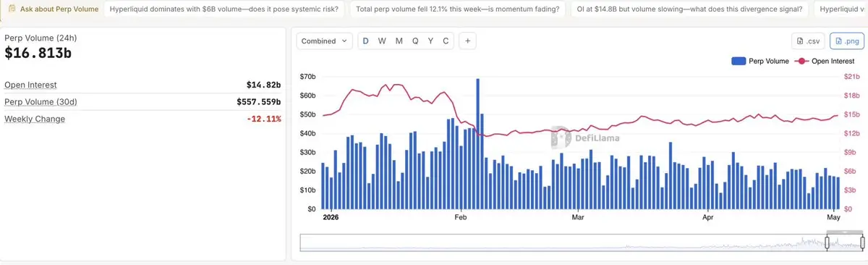
Task: Click the -12.11% weekly change value
Action: point(263,119)
